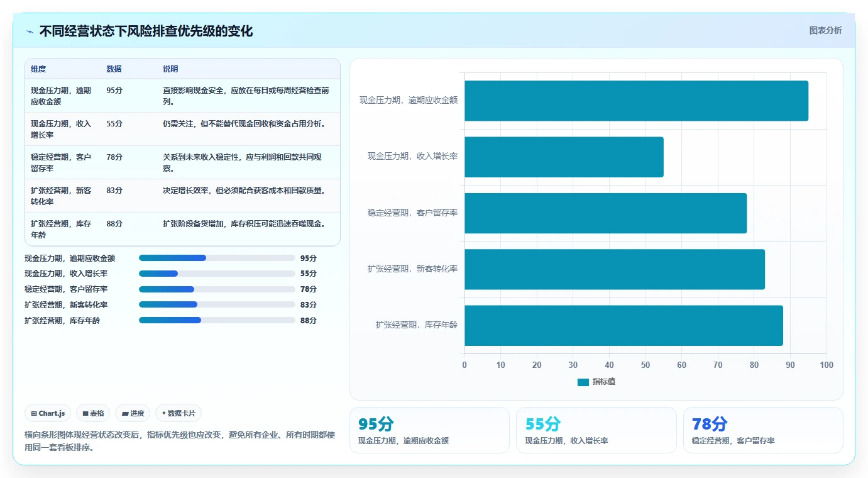Click progress row label 扩张经营期，库存年龄

62,320
